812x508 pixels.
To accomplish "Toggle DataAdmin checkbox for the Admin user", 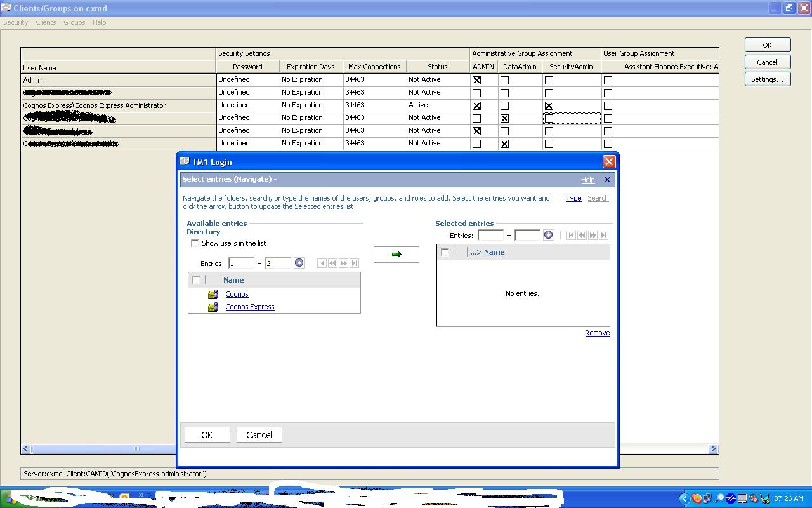I will tap(504, 80).
